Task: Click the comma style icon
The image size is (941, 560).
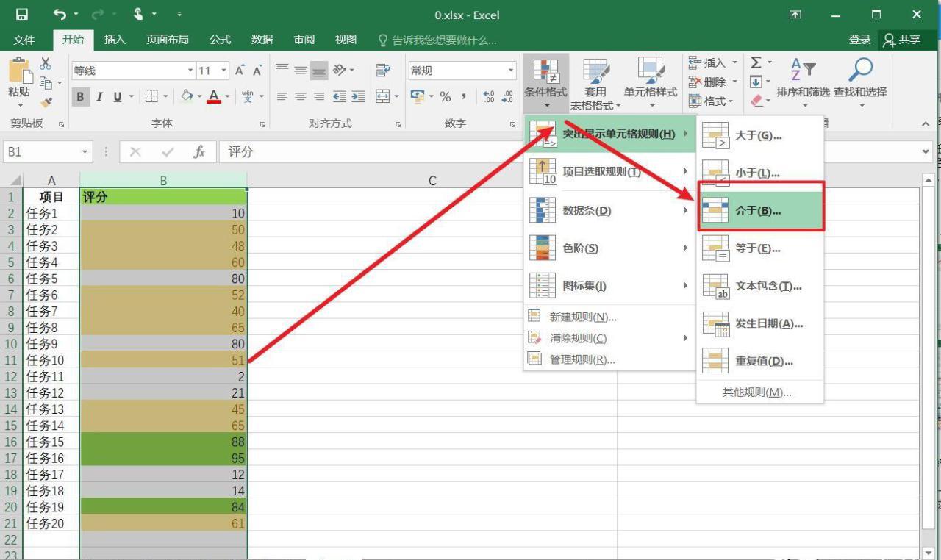Action: click(x=464, y=96)
